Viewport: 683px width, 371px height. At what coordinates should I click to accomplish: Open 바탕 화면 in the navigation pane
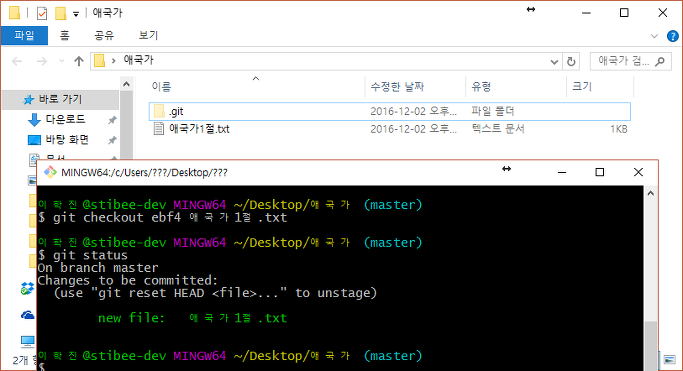point(67,139)
